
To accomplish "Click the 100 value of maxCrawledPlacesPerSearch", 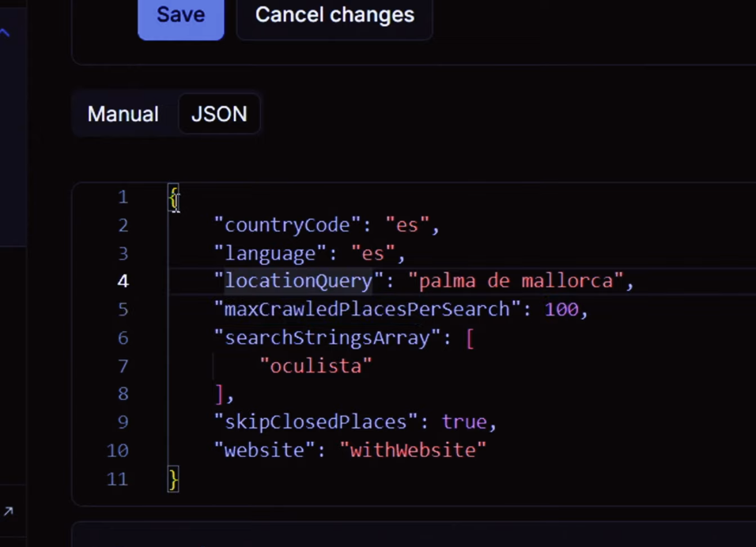I will tap(561, 309).
